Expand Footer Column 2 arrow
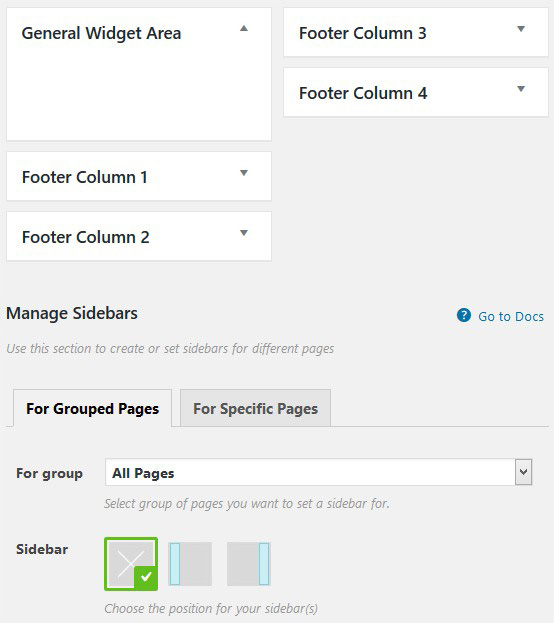 tap(244, 233)
